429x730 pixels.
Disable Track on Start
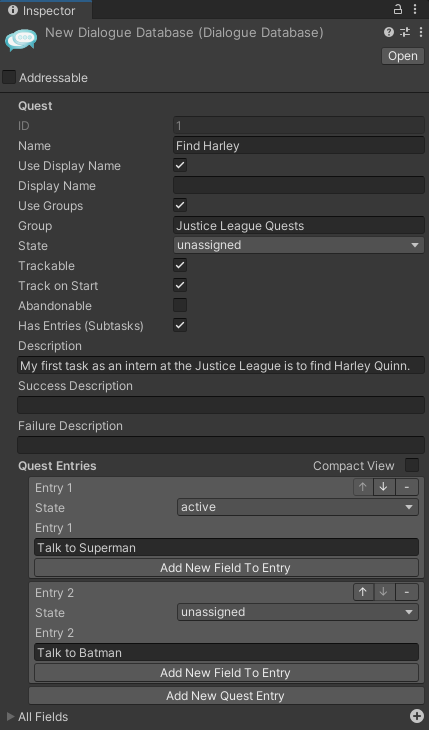[180, 285]
